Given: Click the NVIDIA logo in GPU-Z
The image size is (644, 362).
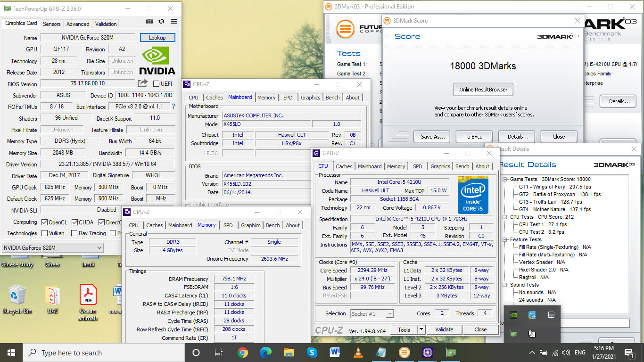Looking at the screenshot, I should coord(157,61).
